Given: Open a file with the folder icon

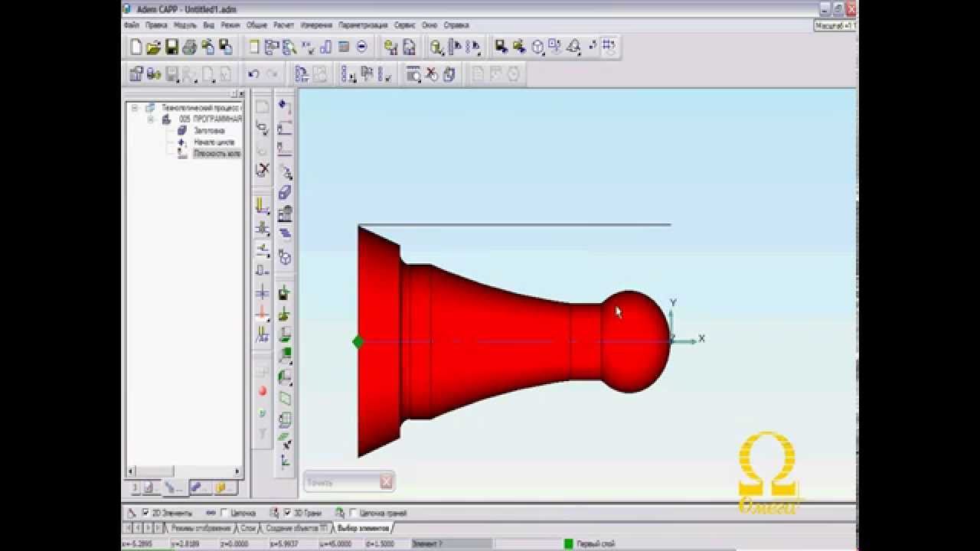Looking at the screenshot, I should click(x=153, y=47).
